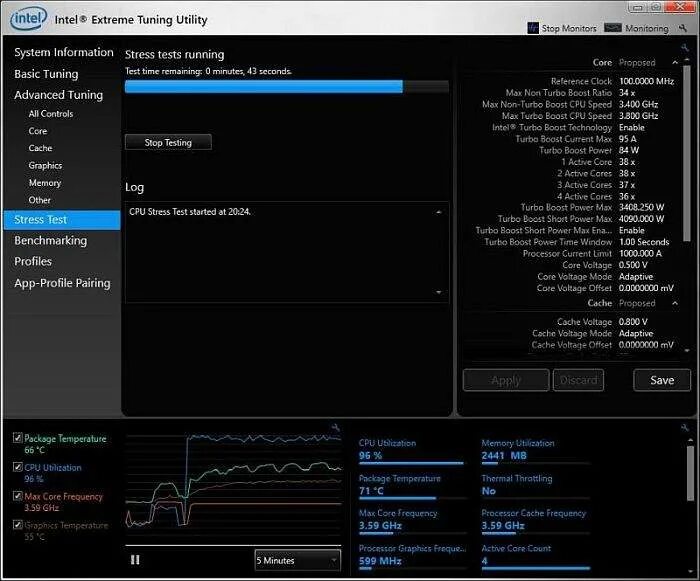The image size is (700, 581).
Task: Click Monitoring label in title bar
Action: click(x=646, y=28)
